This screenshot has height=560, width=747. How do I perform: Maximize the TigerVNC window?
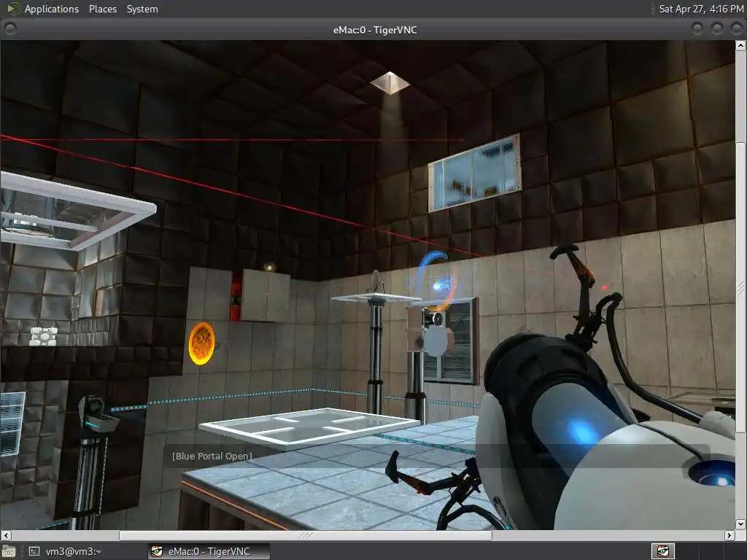pyautogui.click(x=716, y=29)
